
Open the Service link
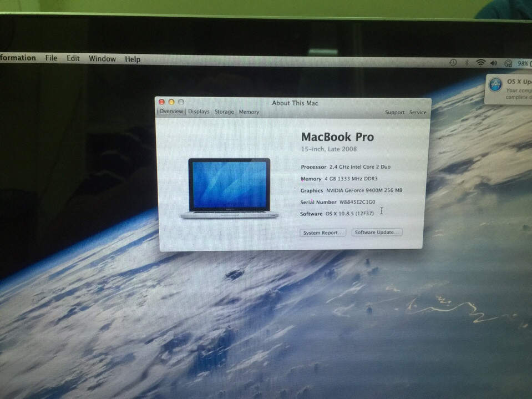pos(418,112)
